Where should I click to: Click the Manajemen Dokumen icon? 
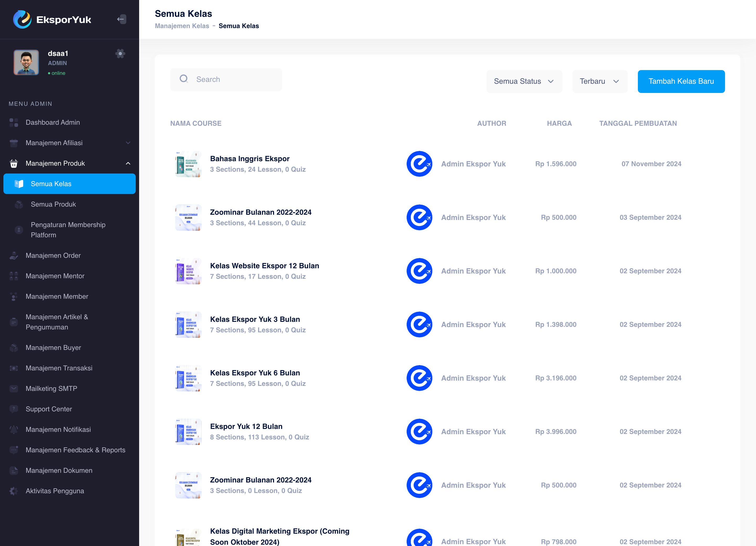tap(14, 471)
